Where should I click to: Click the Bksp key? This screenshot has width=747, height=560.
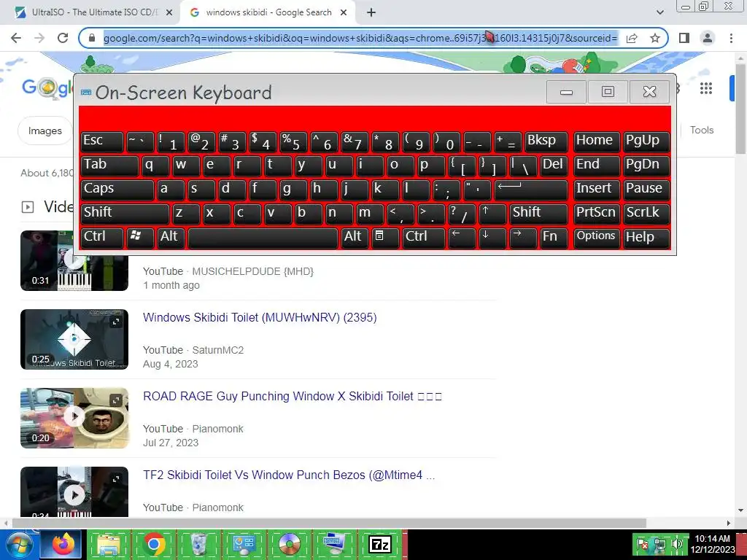coord(546,141)
